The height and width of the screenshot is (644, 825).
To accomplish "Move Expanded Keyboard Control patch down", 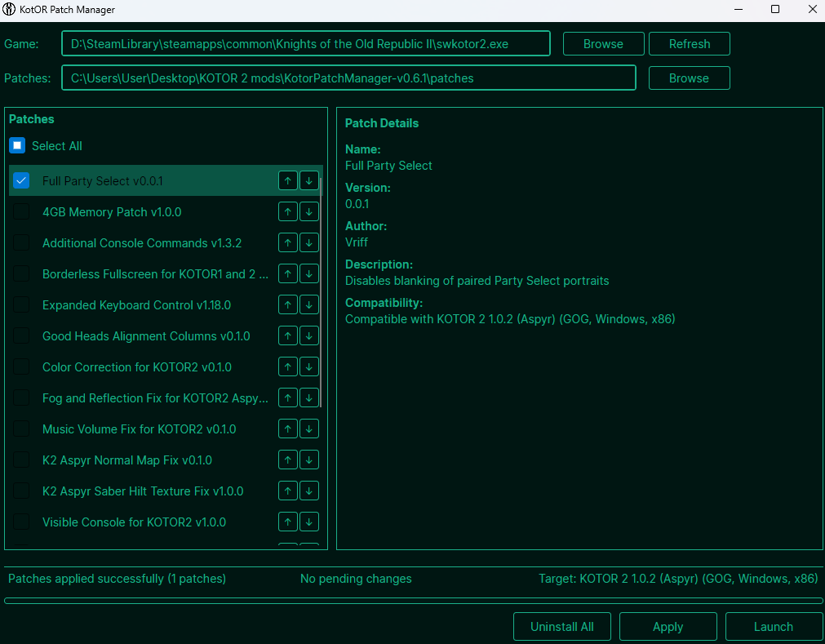I will pos(308,304).
